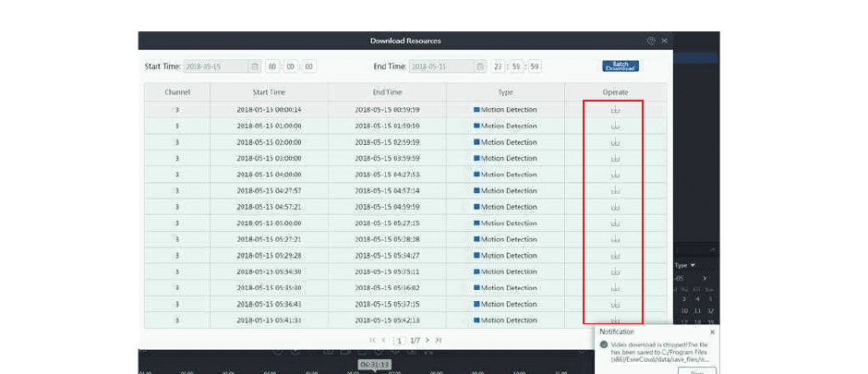
Task: Click the Operate column header
Action: tap(616, 92)
